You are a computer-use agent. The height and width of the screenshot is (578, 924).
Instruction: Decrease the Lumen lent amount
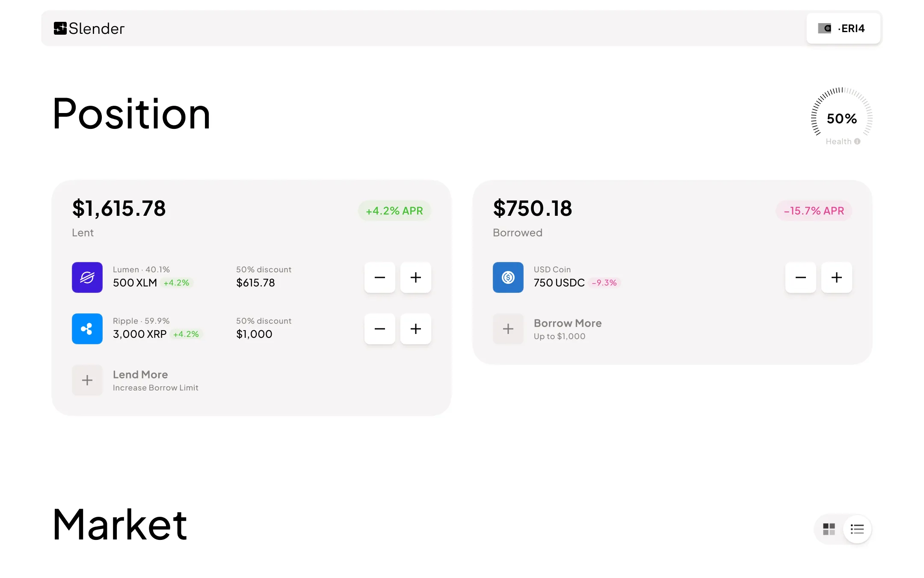(x=380, y=277)
